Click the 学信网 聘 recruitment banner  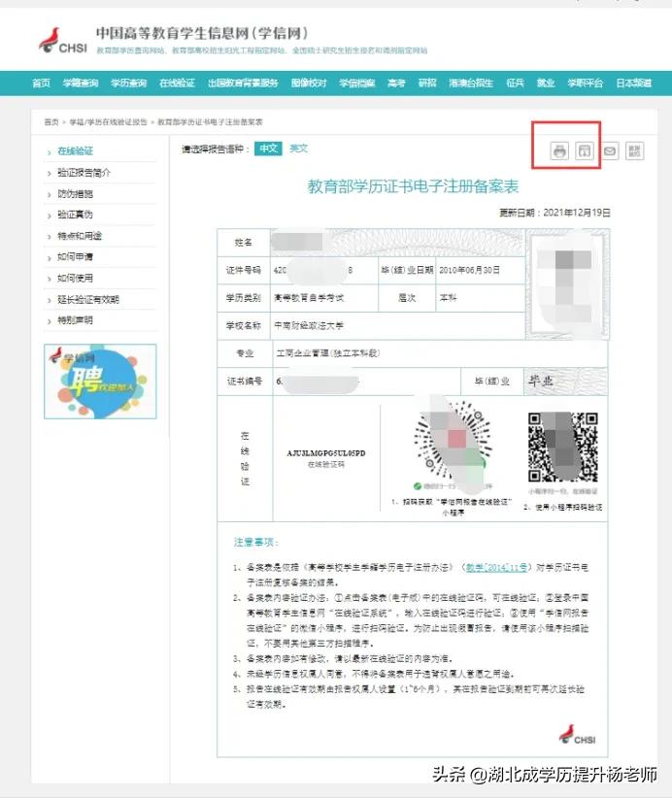click(100, 382)
